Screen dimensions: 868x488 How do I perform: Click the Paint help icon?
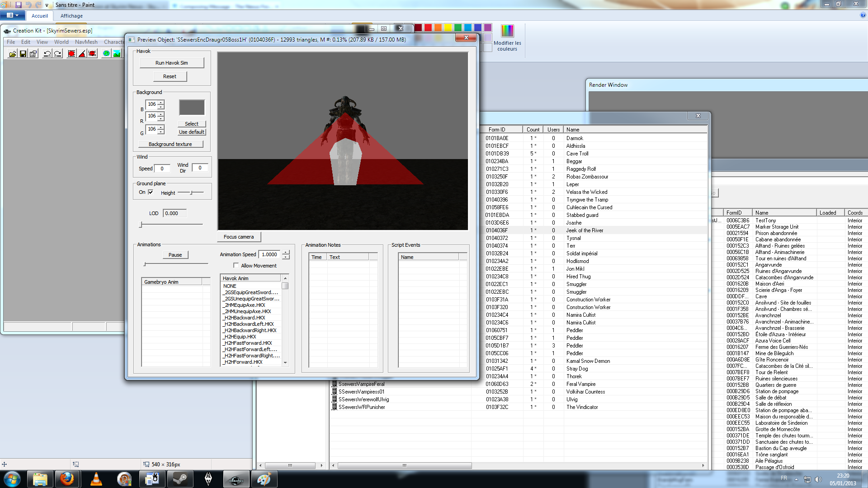863,15
